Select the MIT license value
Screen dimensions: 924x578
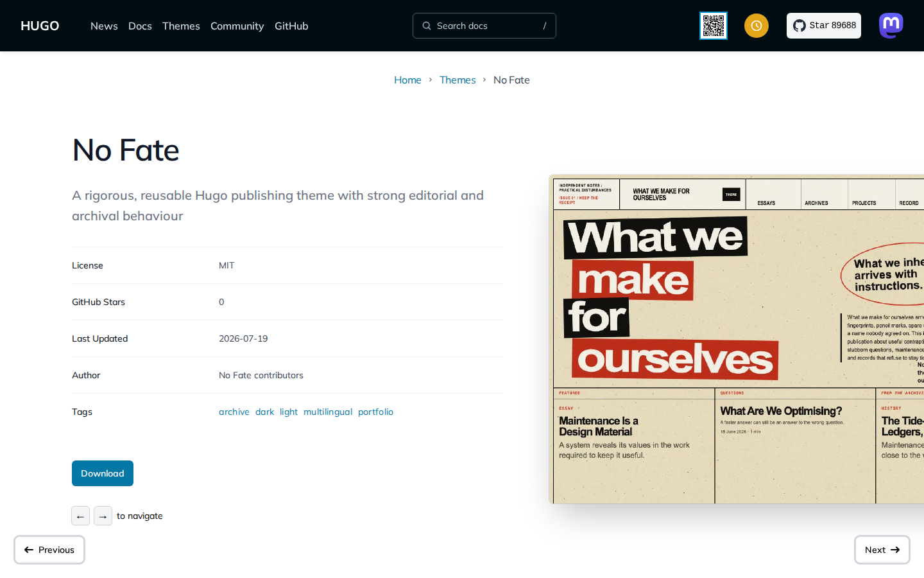pyautogui.click(x=227, y=265)
